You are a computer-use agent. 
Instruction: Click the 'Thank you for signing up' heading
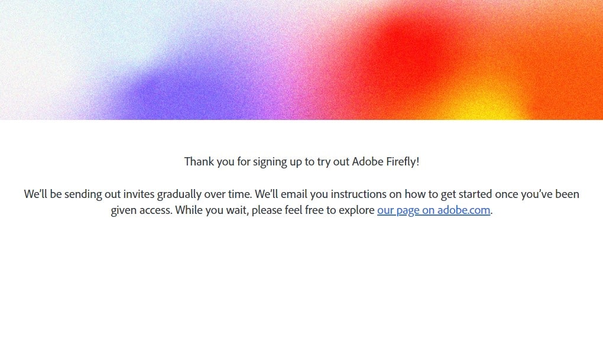click(x=301, y=161)
